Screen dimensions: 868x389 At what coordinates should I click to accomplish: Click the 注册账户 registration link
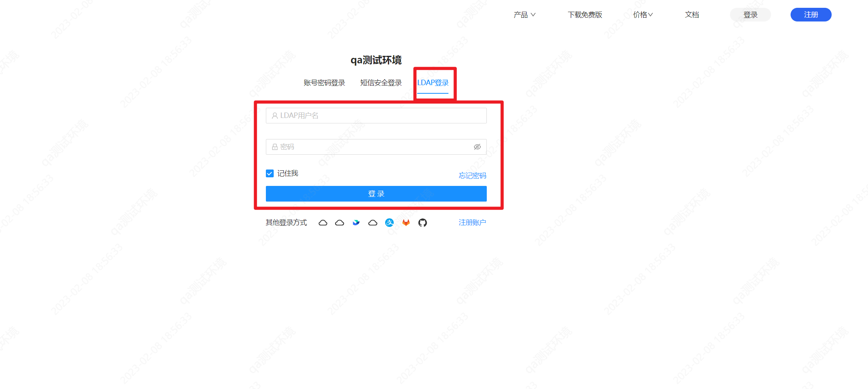[472, 222]
